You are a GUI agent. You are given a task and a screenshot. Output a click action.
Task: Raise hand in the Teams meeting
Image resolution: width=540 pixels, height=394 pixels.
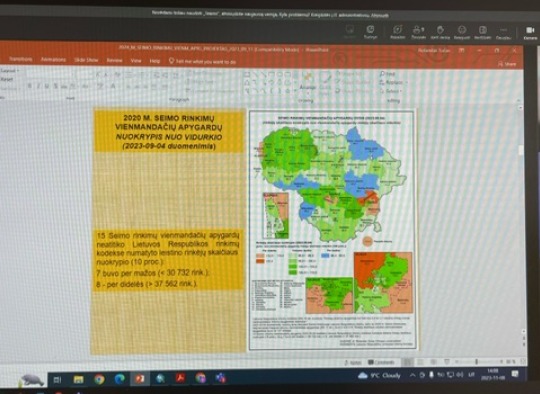click(440, 32)
